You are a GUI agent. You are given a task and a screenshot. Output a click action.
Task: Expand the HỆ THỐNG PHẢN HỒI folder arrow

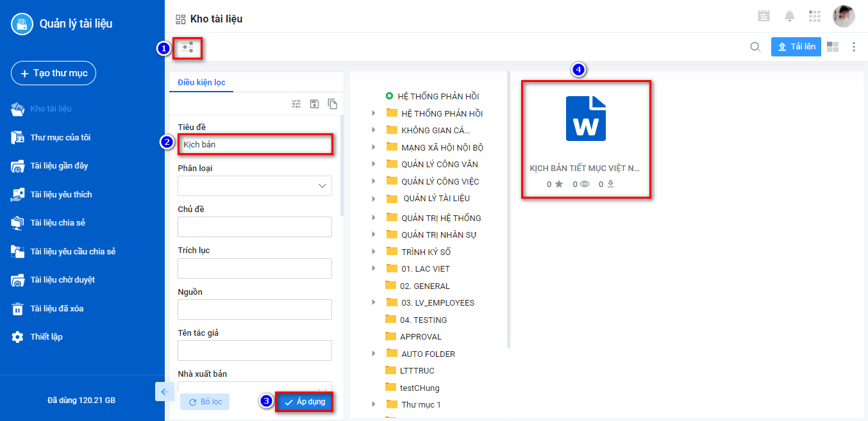(374, 113)
